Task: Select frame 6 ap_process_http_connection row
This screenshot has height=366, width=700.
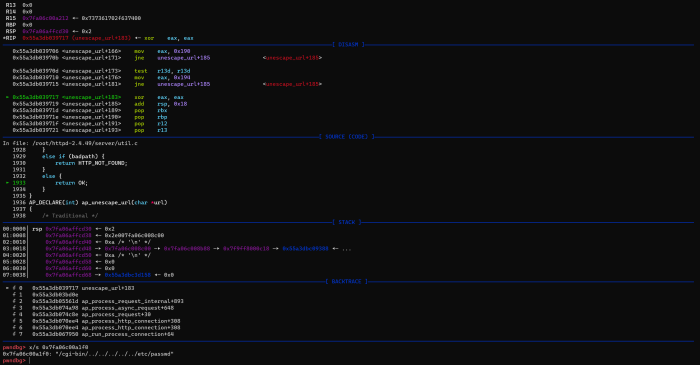Action: (x=96, y=328)
